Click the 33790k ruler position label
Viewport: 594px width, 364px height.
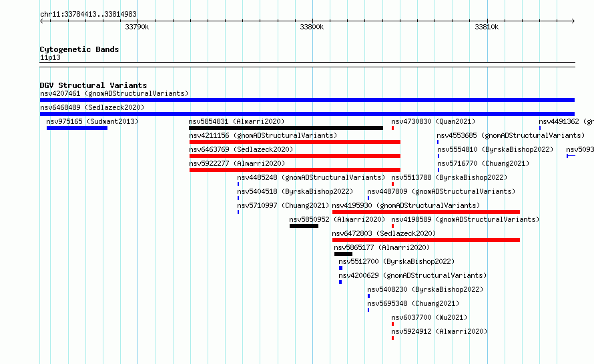click(137, 27)
